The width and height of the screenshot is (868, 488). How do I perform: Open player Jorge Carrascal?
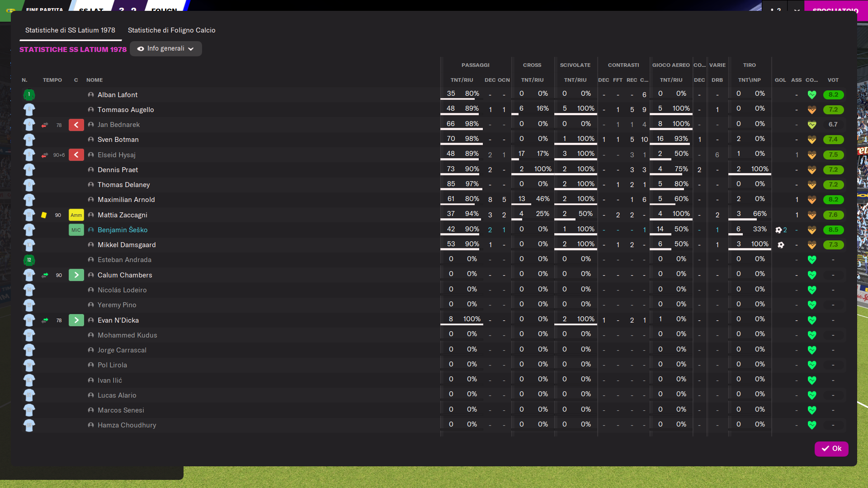click(122, 350)
